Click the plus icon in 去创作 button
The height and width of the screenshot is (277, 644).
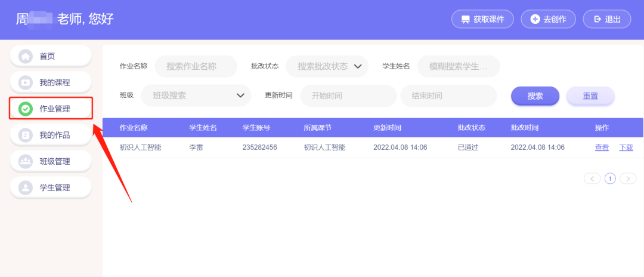click(534, 19)
